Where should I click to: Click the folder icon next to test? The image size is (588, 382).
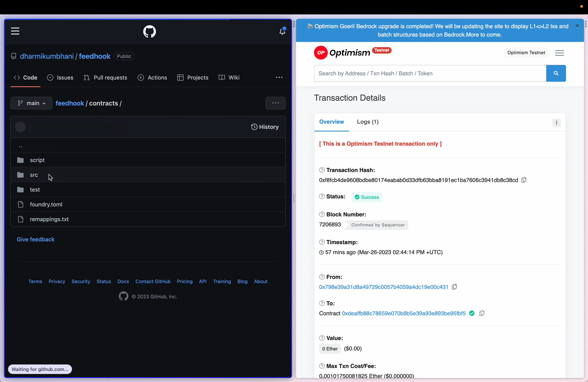point(20,190)
